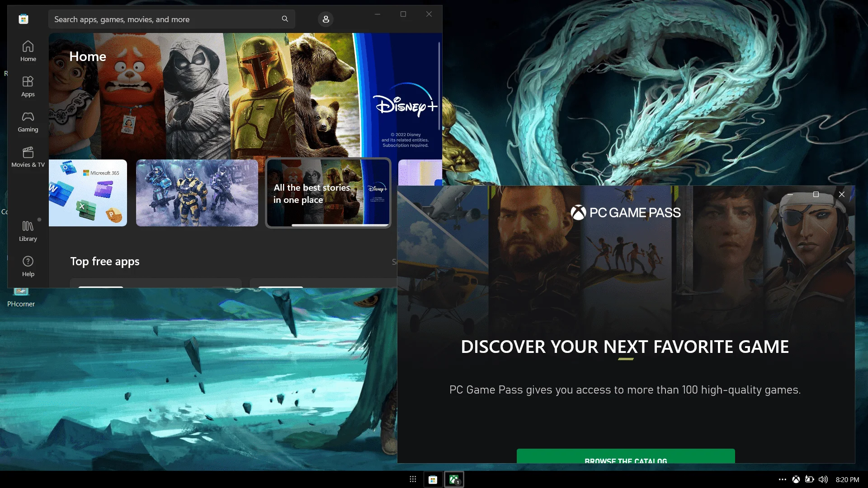Click the Store window vertical scrollbar
Image resolution: width=868 pixels, height=488 pixels.
439,85
